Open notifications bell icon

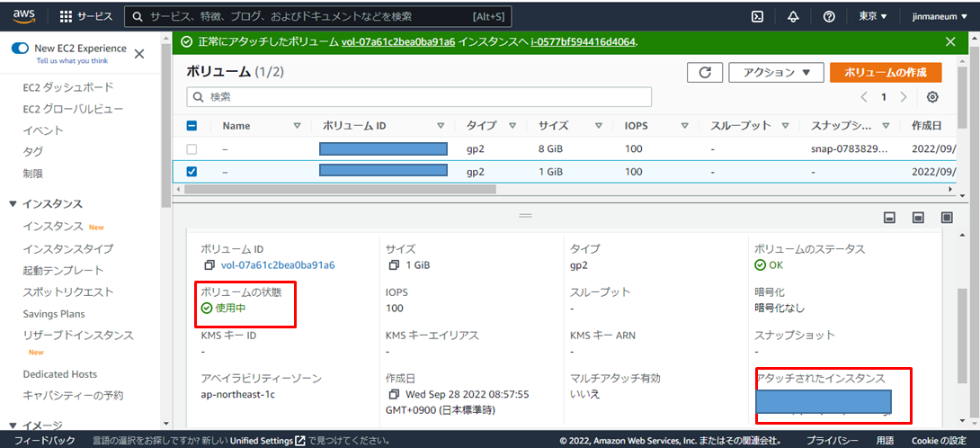(x=793, y=17)
